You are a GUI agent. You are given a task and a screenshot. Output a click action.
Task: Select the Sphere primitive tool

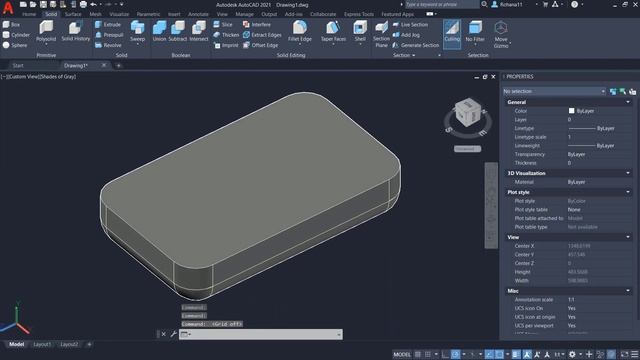15,45
